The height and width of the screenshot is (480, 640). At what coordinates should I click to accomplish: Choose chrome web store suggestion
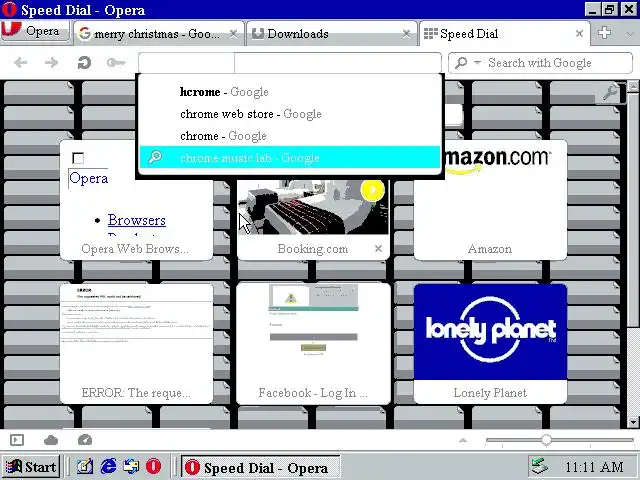[x=290, y=114]
